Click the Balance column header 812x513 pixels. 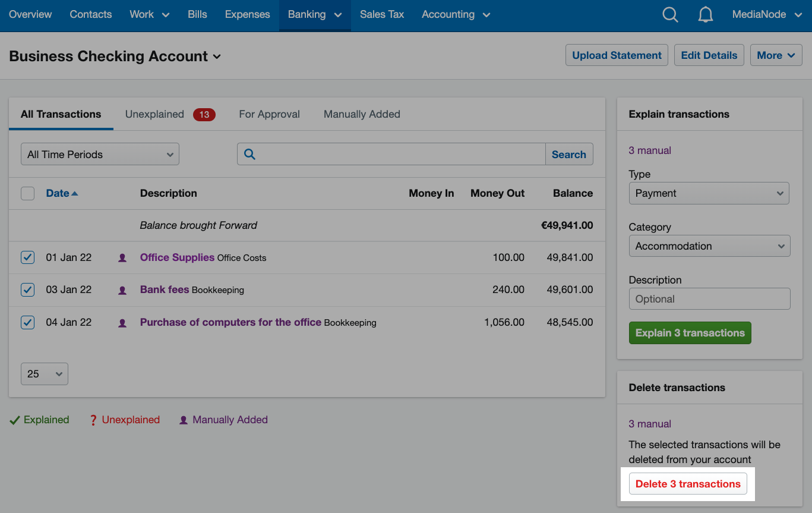coord(573,193)
